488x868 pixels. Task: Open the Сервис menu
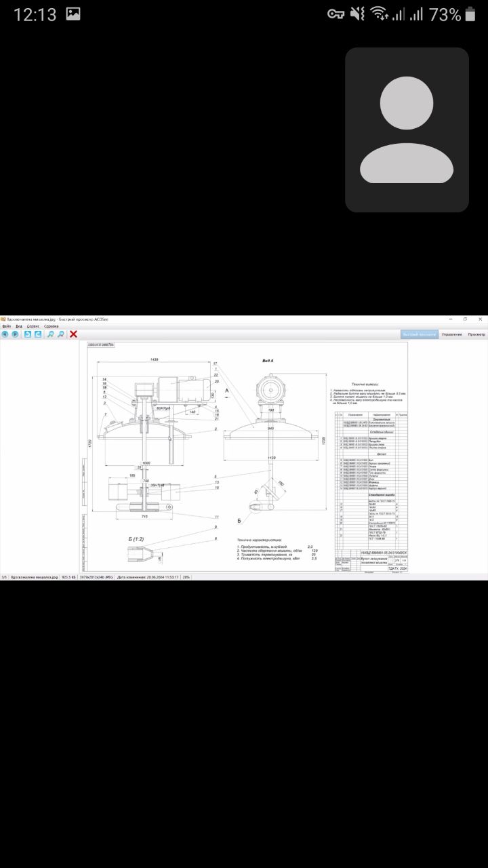click(x=33, y=326)
